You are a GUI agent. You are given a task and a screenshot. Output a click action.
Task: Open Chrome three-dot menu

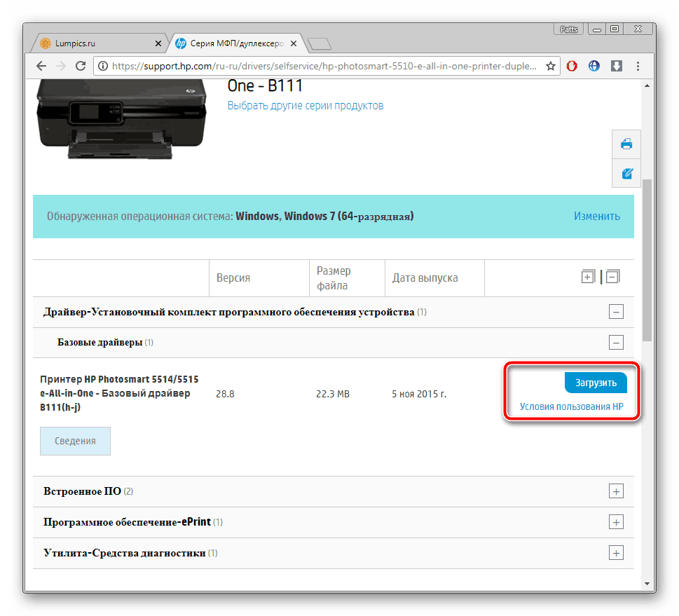(638, 66)
